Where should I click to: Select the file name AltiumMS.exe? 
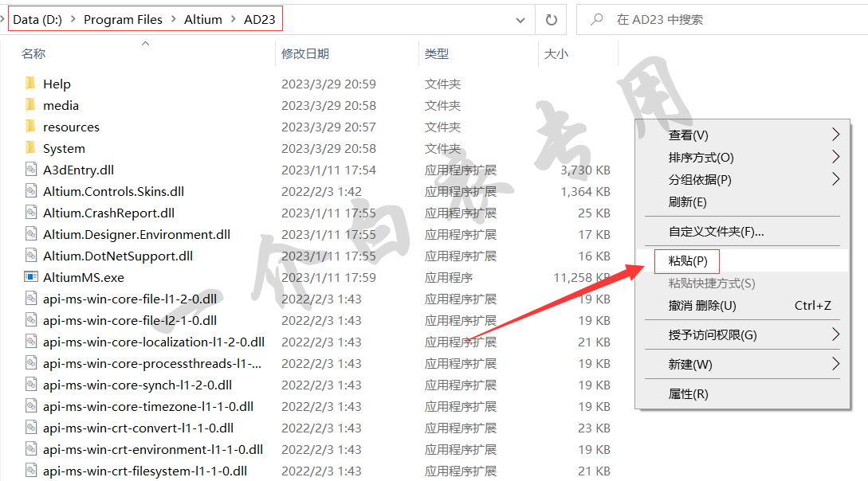tap(84, 278)
